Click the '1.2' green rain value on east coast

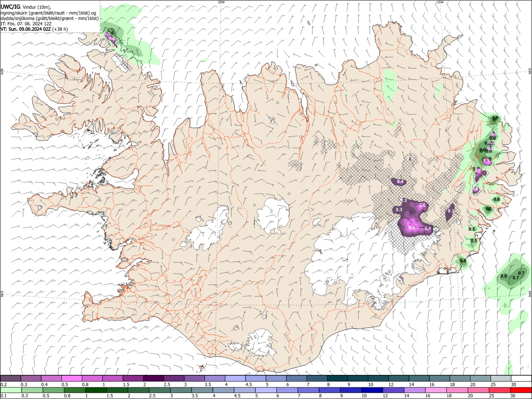[489, 209]
